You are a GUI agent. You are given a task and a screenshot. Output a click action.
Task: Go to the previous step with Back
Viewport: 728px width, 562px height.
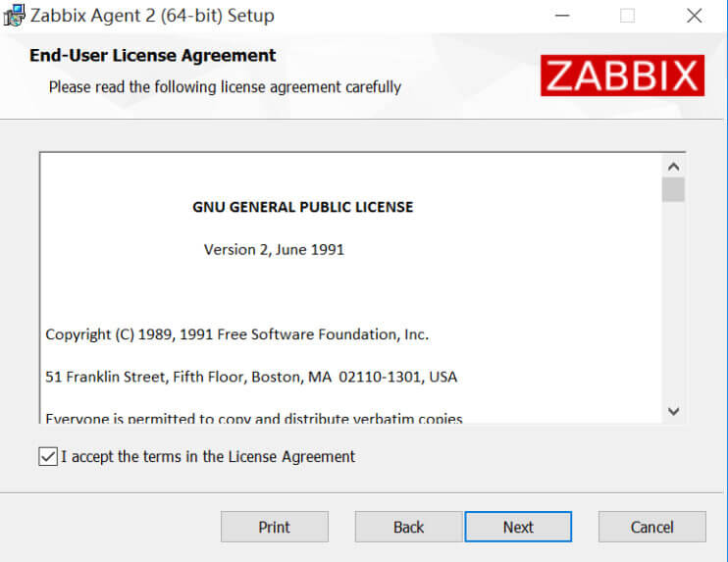pos(408,527)
